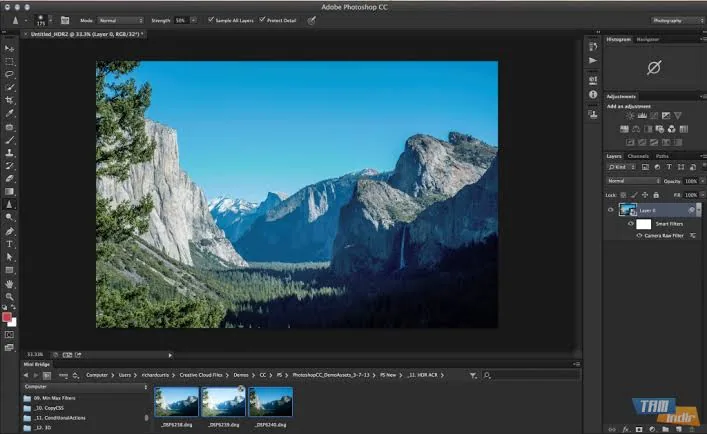The height and width of the screenshot is (434, 707).
Task: Open the Photography workspace dropdown
Action: (676, 20)
